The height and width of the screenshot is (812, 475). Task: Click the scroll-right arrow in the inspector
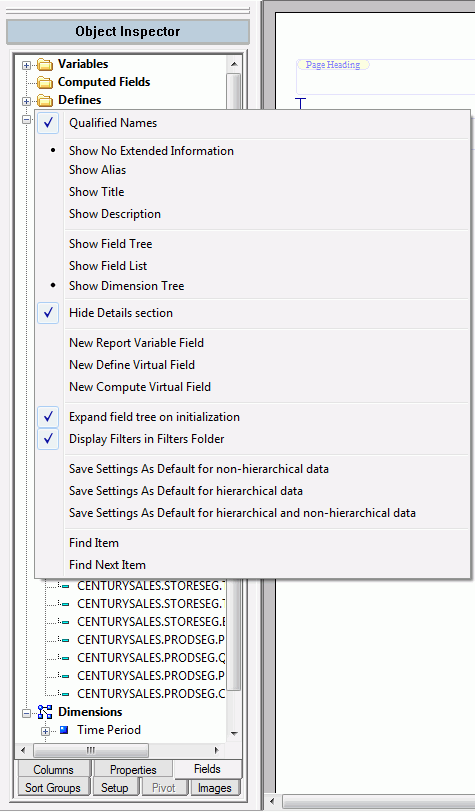coord(217,750)
